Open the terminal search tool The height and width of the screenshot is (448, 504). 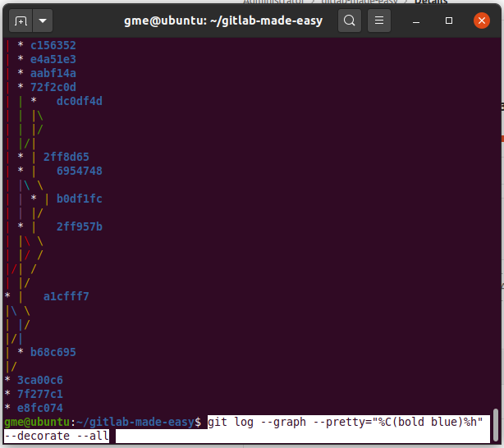[x=350, y=20]
